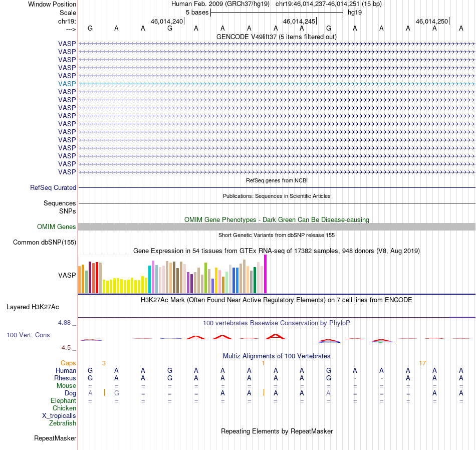Click the 100 Vert. Cons track label

28,335
